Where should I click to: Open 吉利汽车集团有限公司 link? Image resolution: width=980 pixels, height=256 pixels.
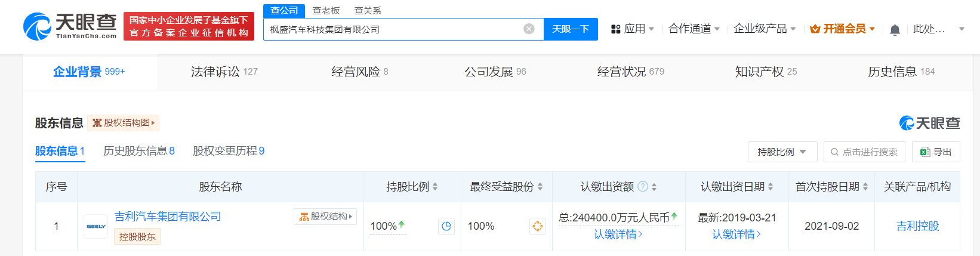(x=168, y=217)
